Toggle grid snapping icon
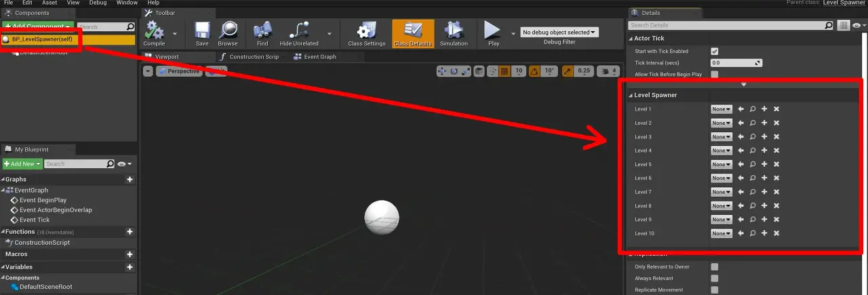The height and width of the screenshot is (295, 868). [x=504, y=71]
